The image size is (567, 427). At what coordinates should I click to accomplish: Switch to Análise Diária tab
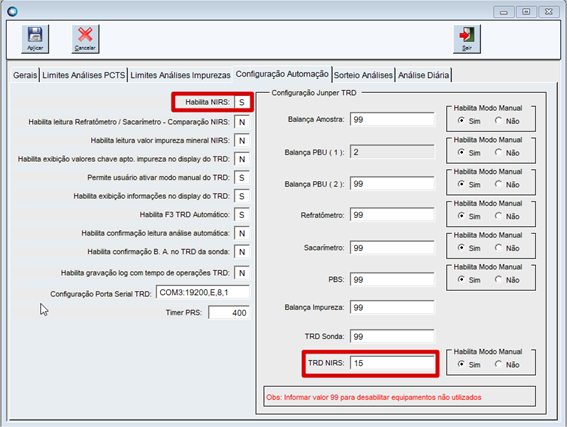point(423,75)
